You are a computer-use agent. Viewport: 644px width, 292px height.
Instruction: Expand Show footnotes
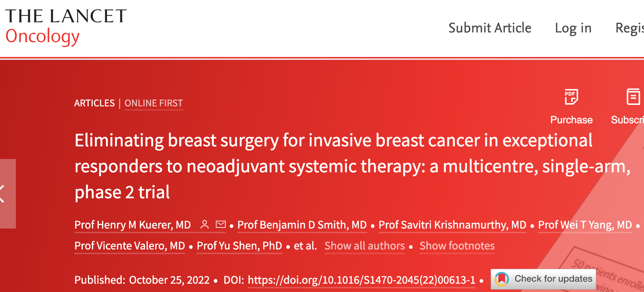point(457,246)
